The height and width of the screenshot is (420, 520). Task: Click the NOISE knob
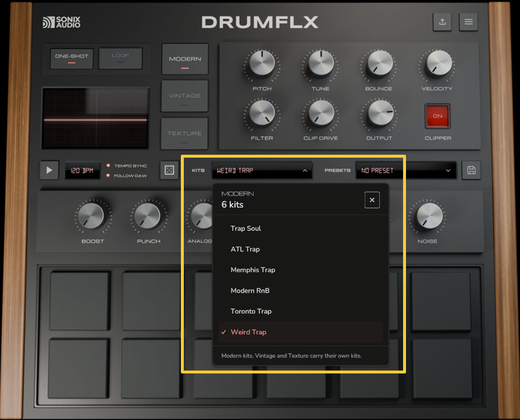(x=429, y=216)
